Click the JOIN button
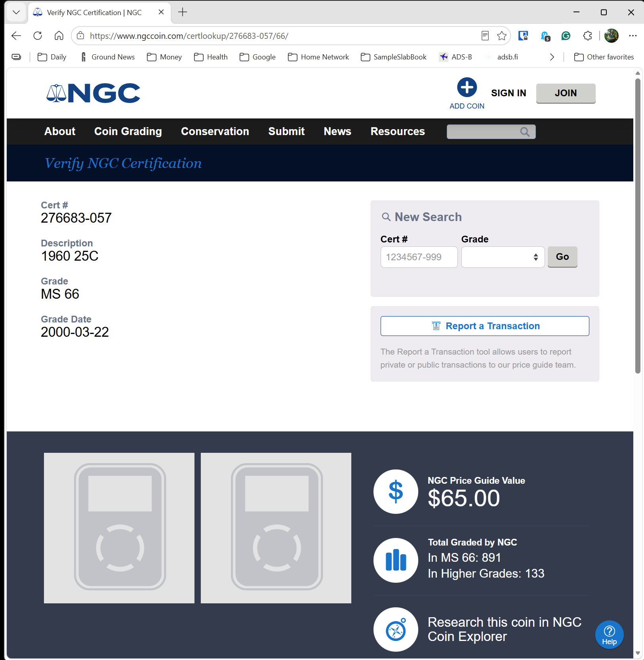The image size is (644, 660). click(566, 93)
